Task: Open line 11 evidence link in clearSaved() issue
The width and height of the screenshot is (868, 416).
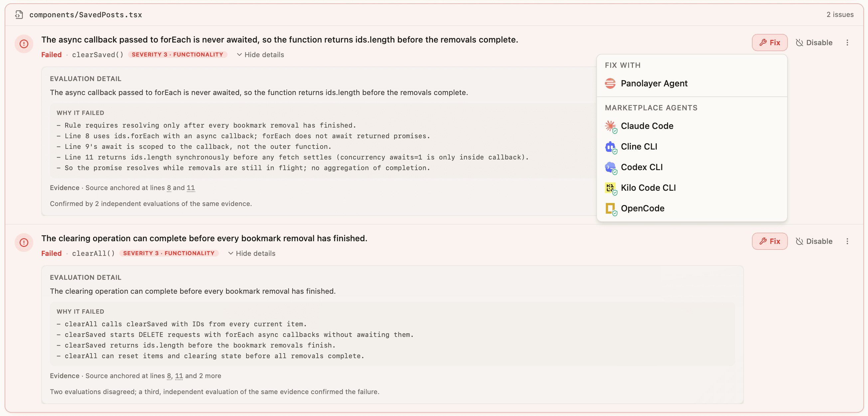Action: pyautogui.click(x=191, y=188)
